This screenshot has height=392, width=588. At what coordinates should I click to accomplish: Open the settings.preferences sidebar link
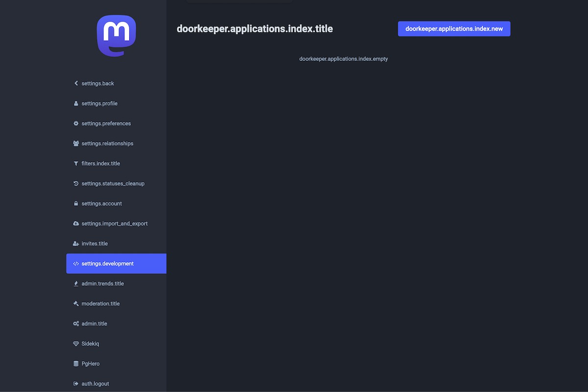106,123
